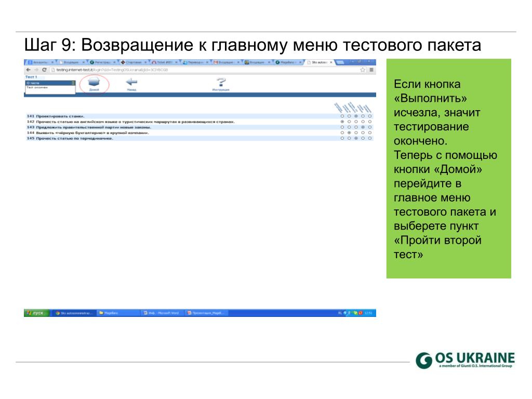The image size is (532, 399).
Task: Click the Домой home icon
Action: click(x=94, y=82)
